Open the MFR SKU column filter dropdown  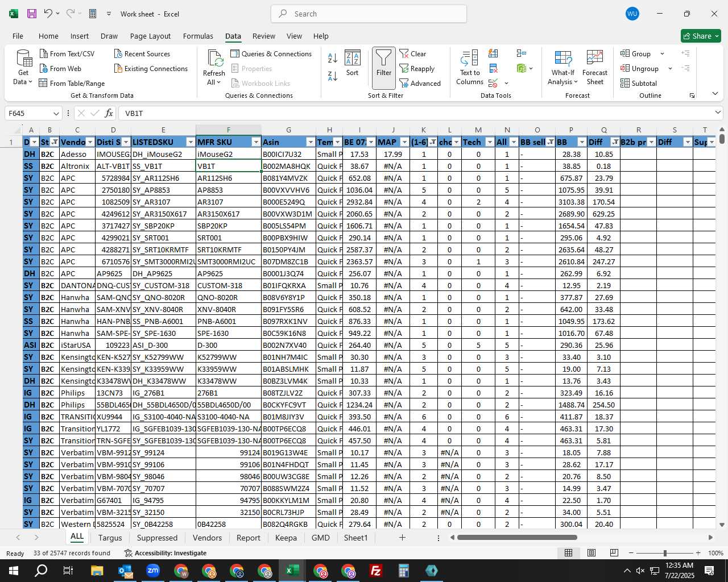pos(256,142)
